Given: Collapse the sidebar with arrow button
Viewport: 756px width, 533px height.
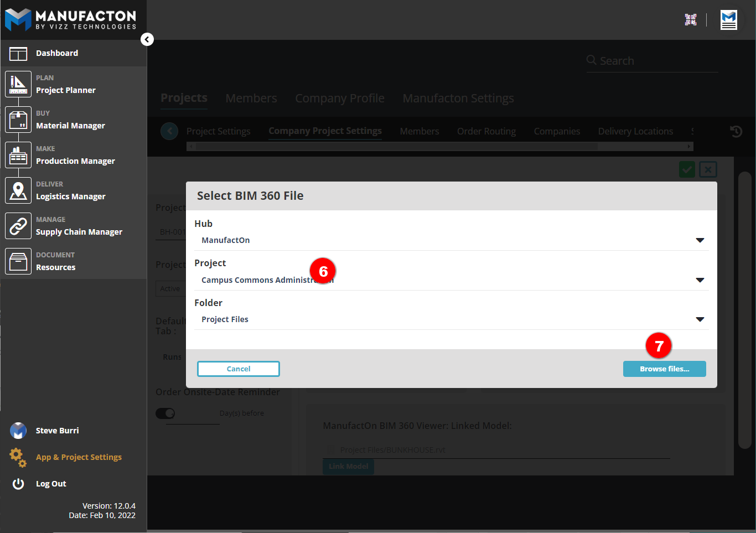Looking at the screenshot, I should coord(147,39).
